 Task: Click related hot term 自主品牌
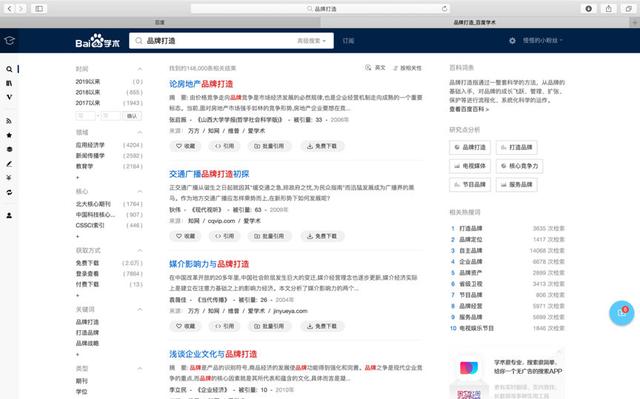point(471,250)
